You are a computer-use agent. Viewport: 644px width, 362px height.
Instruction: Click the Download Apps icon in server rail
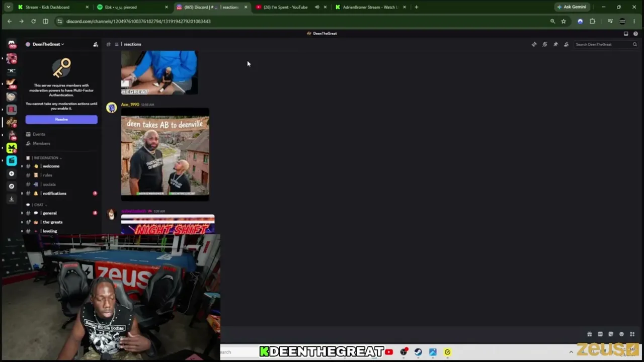tap(12, 199)
